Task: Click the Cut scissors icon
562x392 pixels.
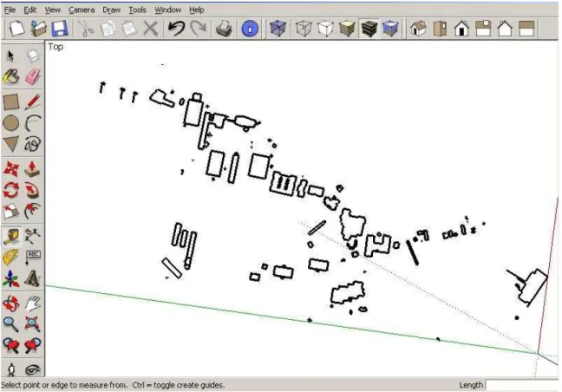Action: pyautogui.click(x=86, y=29)
